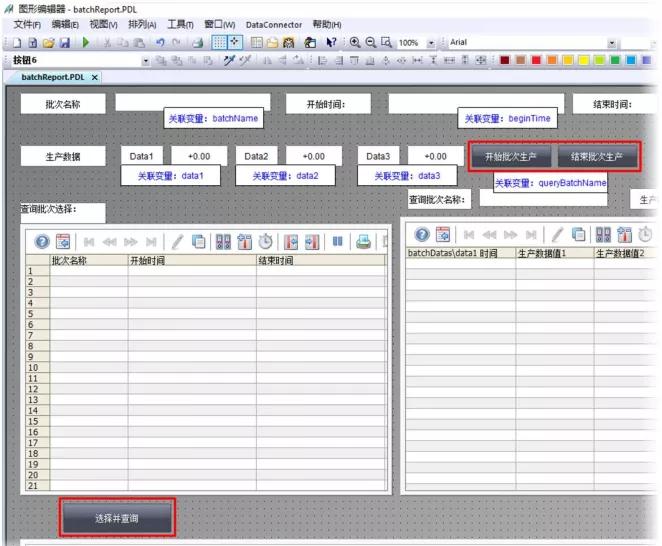The width and height of the screenshot is (662, 546).
Task: Click the copy format dropper icon
Action: [229, 60]
